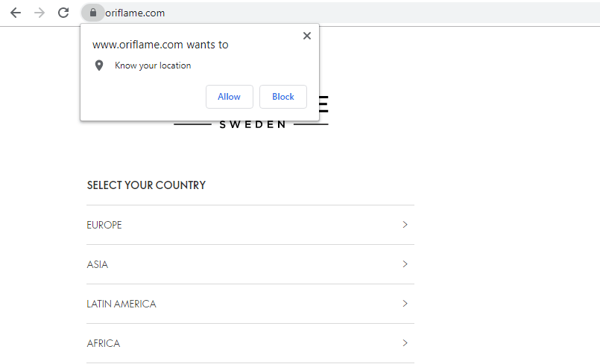The image size is (600, 364).
Task: Allow oriflame.com to know your location
Action: [229, 97]
